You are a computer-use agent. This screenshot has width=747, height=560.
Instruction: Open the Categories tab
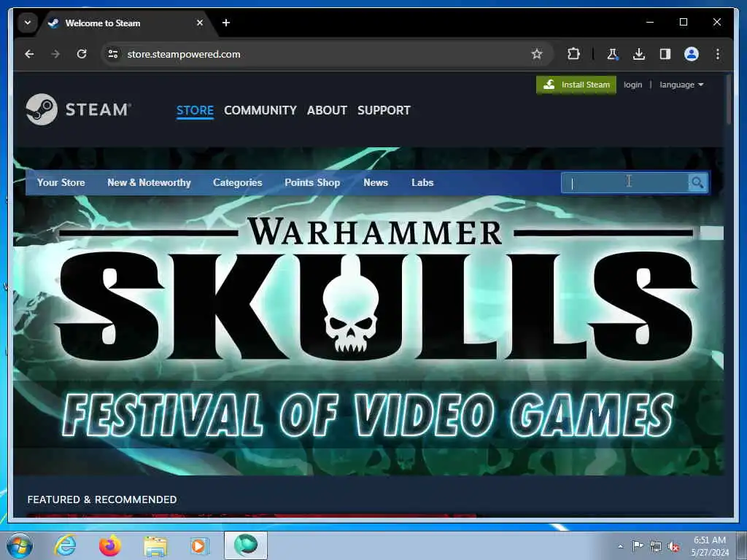[237, 182]
